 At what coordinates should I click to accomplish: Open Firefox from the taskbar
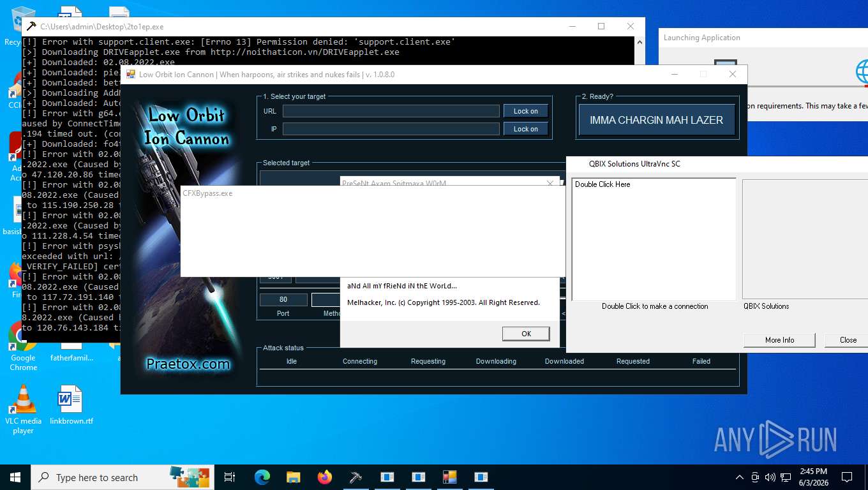[x=324, y=477]
